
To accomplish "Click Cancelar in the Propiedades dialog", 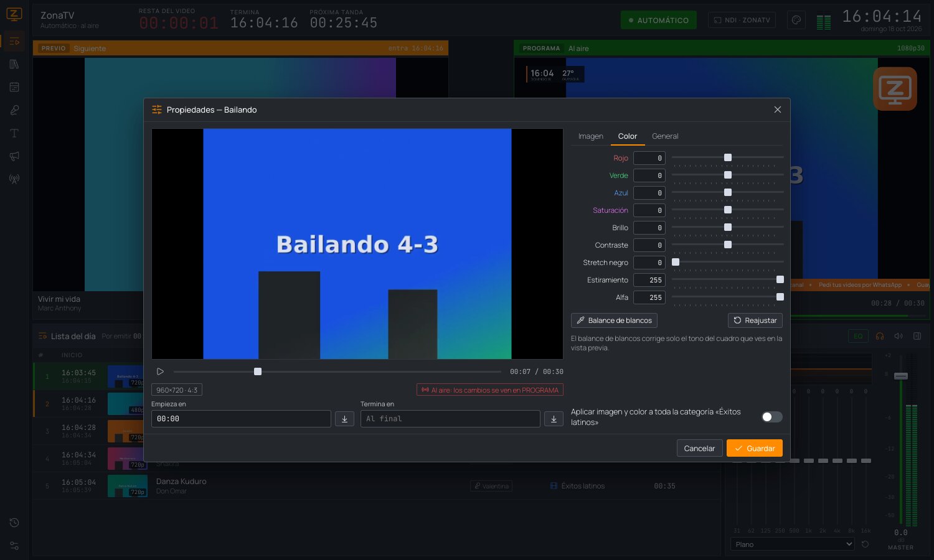I will pos(700,448).
